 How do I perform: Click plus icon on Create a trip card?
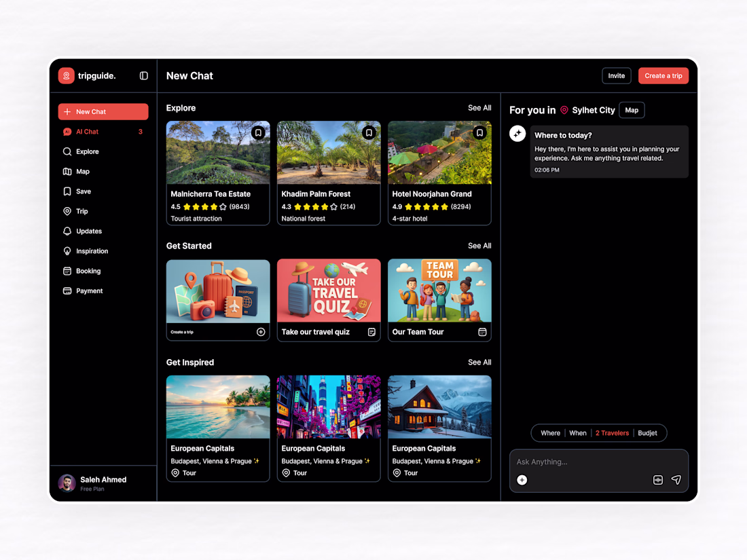point(261,332)
